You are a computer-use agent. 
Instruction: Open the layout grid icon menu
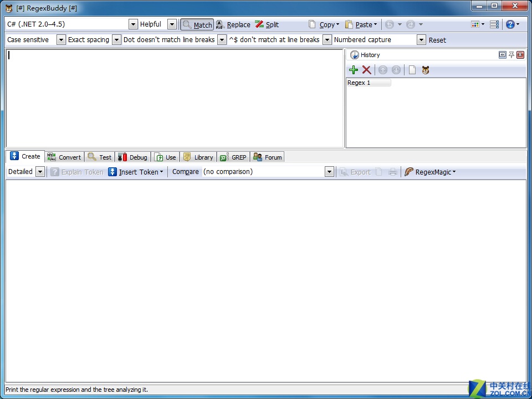(x=477, y=24)
